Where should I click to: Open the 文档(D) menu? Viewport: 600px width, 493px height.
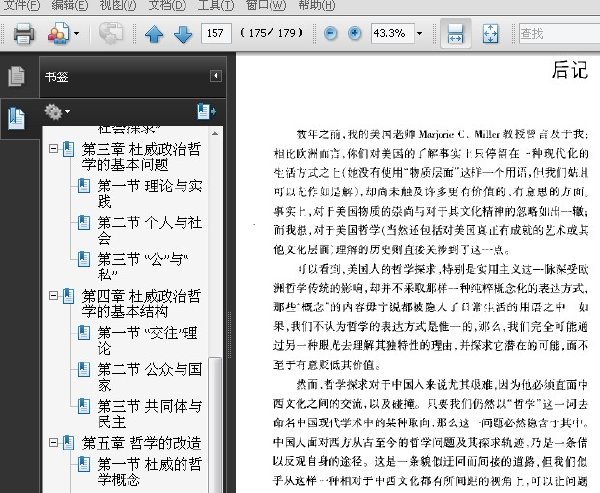167,5
